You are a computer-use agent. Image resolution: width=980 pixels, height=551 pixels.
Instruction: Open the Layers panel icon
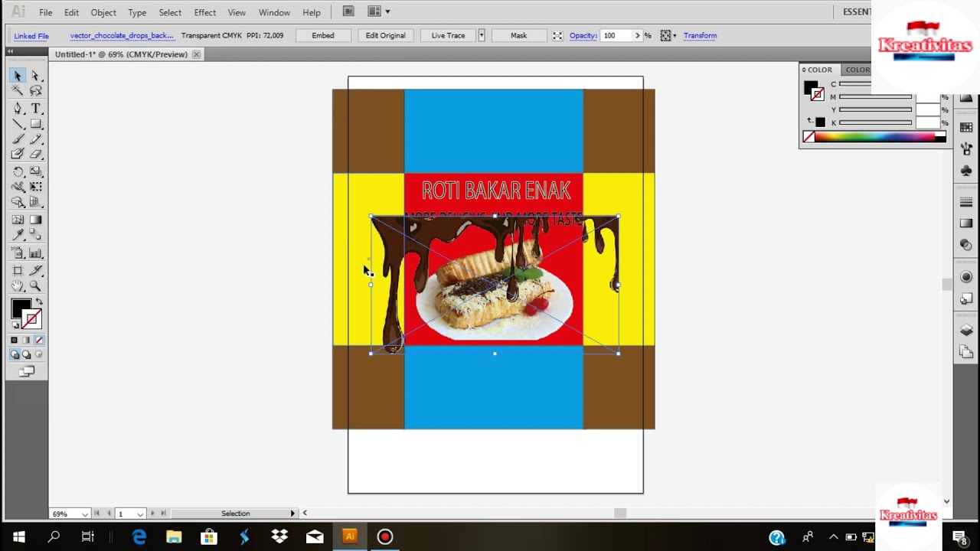click(966, 331)
